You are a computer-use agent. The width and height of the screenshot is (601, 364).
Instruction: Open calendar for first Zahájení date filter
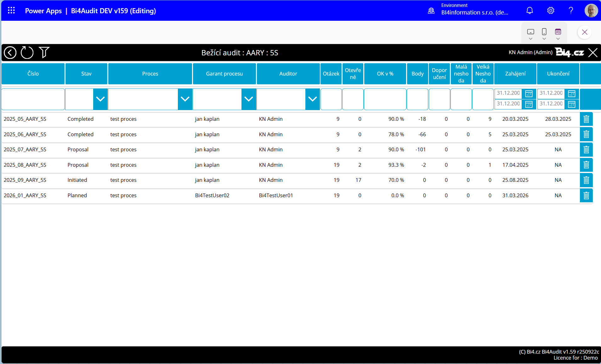pos(529,94)
